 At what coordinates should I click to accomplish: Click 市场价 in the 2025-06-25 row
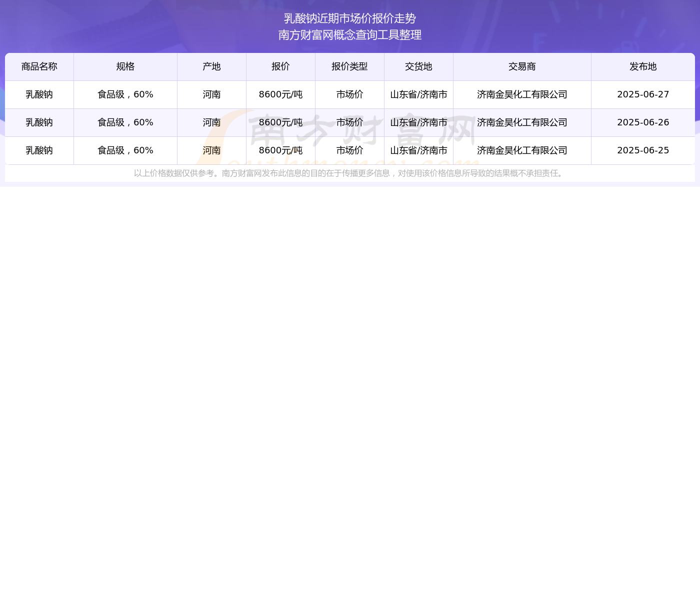349,150
